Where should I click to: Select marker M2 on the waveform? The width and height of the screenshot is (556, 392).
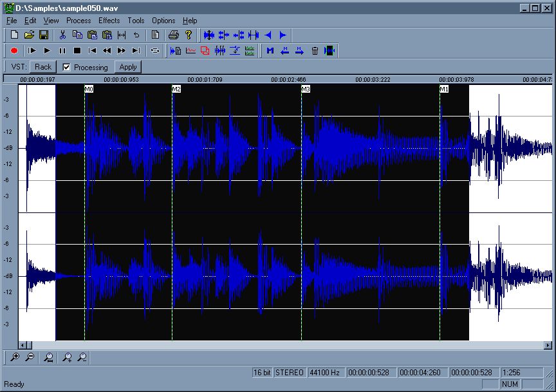(x=176, y=89)
